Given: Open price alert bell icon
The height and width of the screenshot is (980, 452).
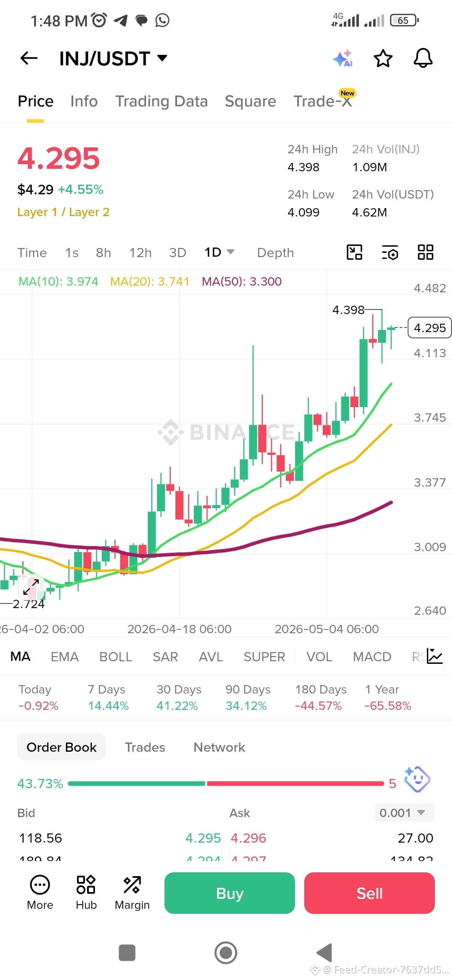Looking at the screenshot, I should [x=423, y=58].
